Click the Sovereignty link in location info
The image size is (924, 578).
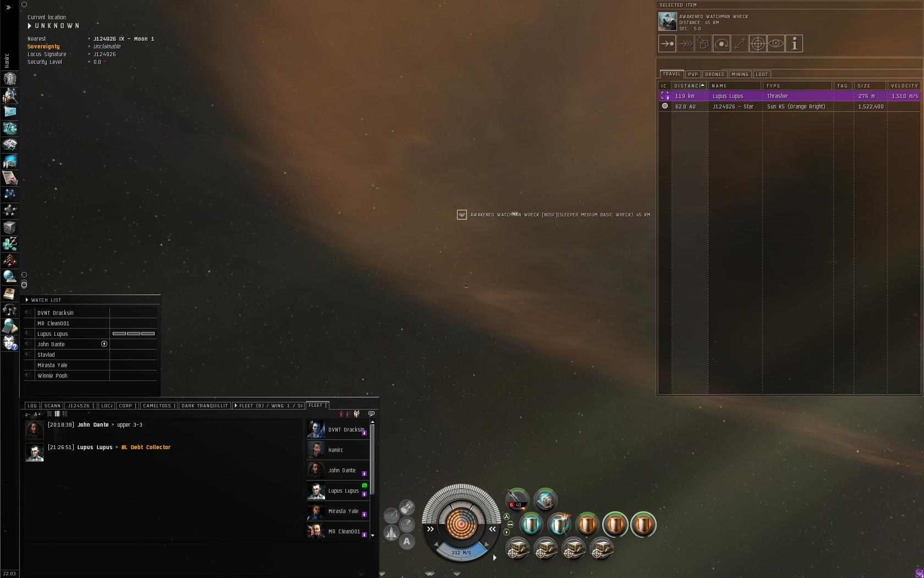click(43, 47)
